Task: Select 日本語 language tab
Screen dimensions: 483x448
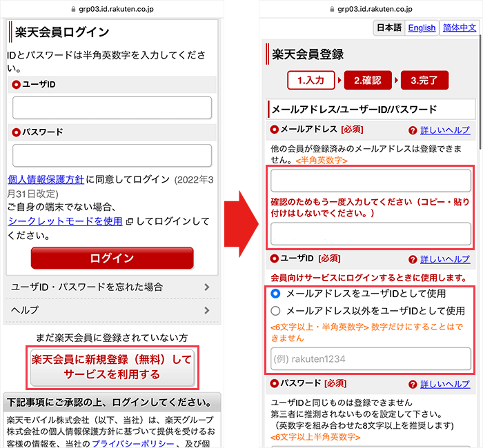Action: 389,28
